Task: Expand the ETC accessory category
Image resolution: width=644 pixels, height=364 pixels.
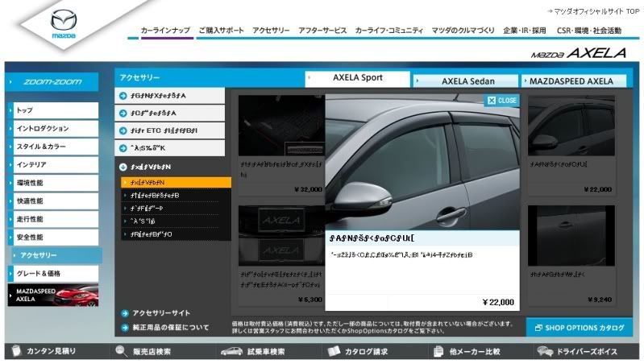Action: (169, 130)
